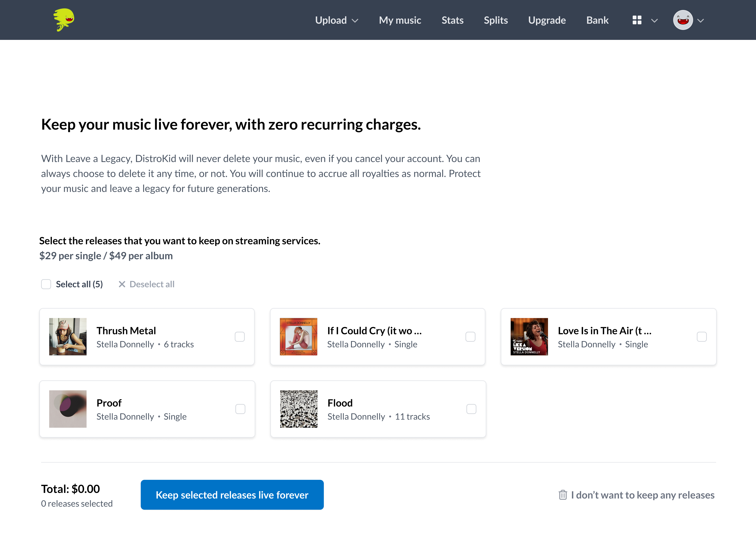Check the Thrush Metal release checkbox
This screenshot has height=544, width=756.
(x=240, y=336)
